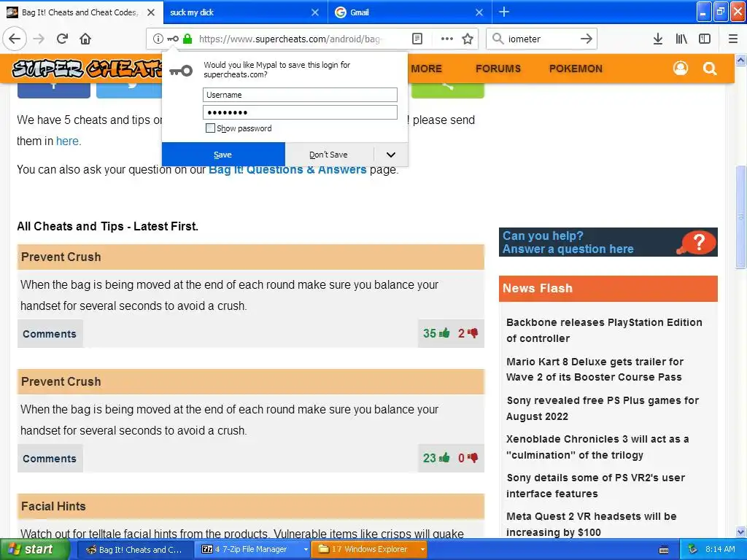The width and height of the screenshot is (747, 560).
Task: Open Comments for first Prevent Crush tip
Action: tap(50, 334)
